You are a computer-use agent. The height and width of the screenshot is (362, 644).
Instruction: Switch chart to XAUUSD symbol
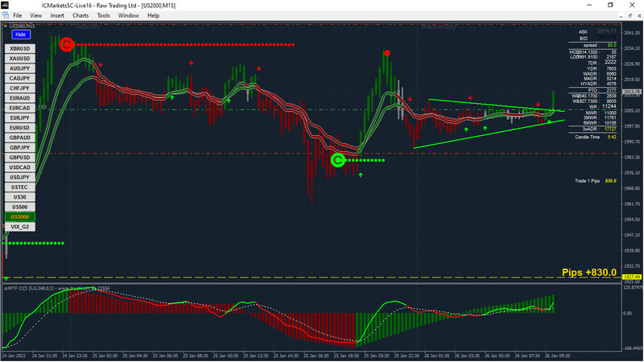[19, 58]
